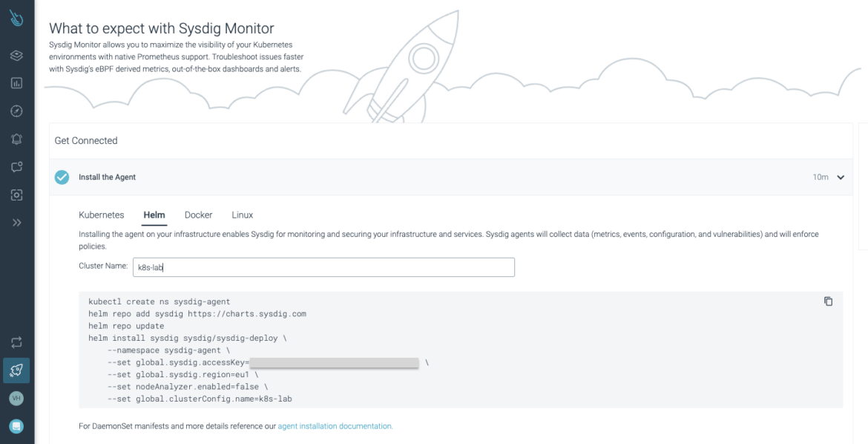868x444 pixels.
Task: Click the Install the Agent completed checkmark
Action: 62,177
